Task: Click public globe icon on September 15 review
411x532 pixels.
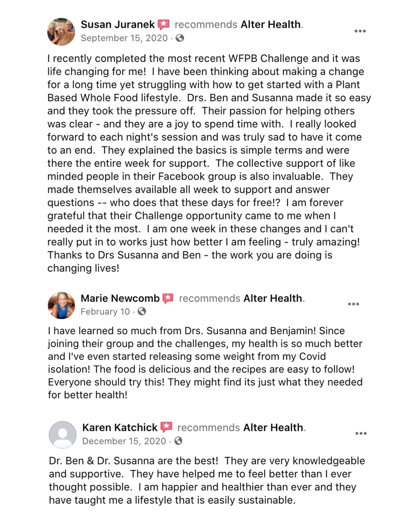Action: [180, 38]
